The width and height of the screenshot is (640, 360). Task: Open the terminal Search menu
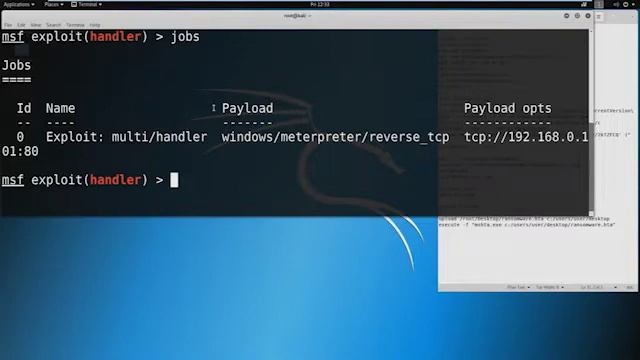coord(53,25)
